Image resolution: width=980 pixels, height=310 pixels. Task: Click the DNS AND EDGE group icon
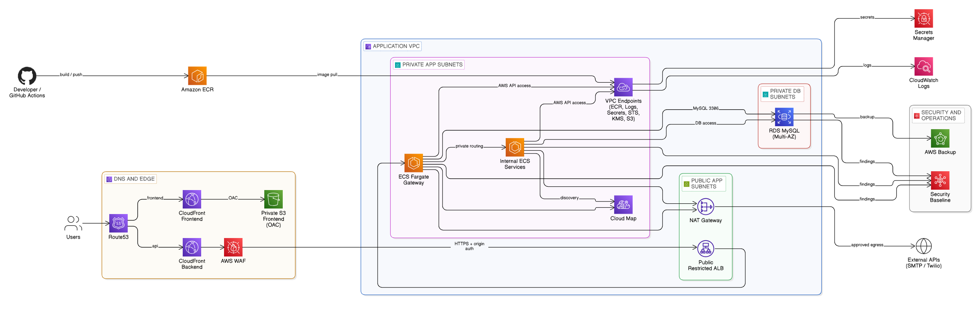(109, 179)
